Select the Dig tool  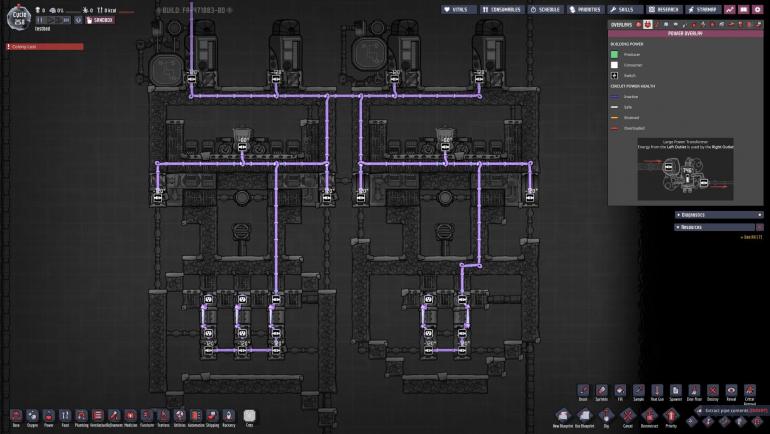[x=606, y=418]
